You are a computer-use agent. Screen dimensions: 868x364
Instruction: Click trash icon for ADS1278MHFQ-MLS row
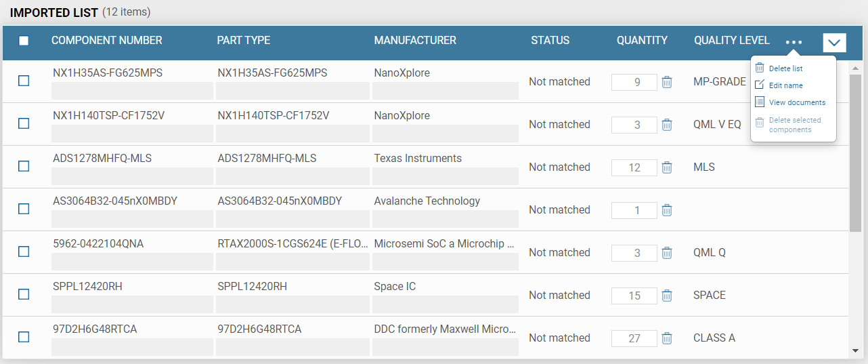pos(667,167)
